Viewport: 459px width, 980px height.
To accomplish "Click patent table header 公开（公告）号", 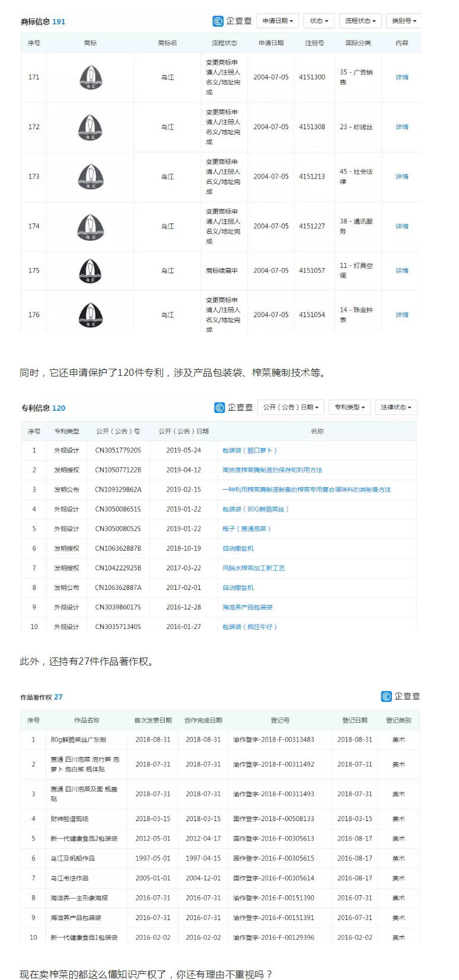I will click(x=118, y=432).
